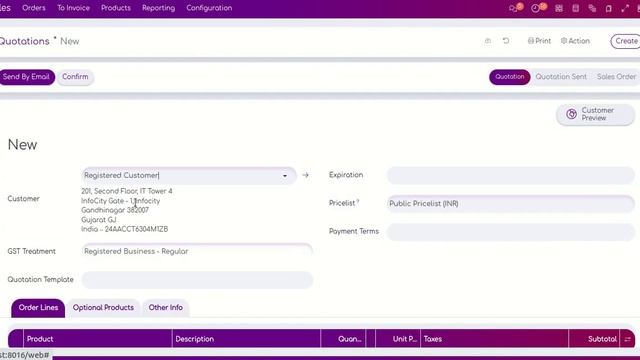Switch to the Order Lines tab
Viewport: 640px width, 360px height.
click(38, 308)
